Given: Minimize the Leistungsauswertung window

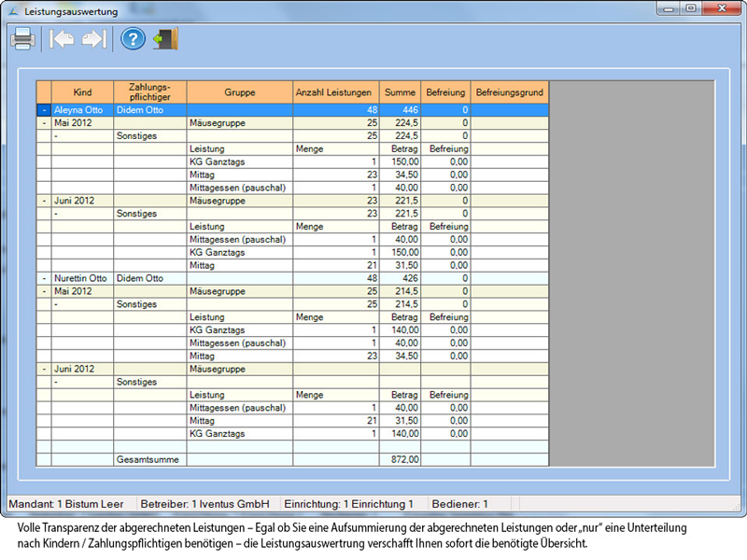Looking at the screenshot, I should (668, 8).
